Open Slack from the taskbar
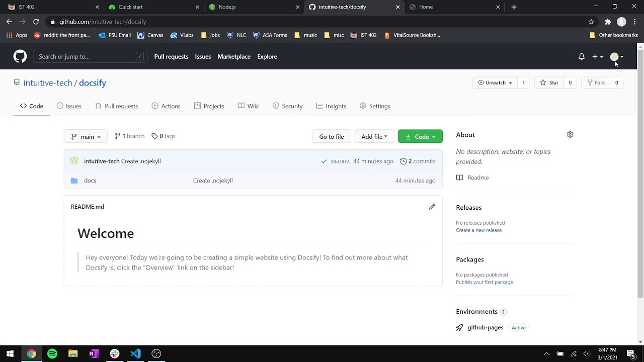644x362 pixels. tap(115, 354)
